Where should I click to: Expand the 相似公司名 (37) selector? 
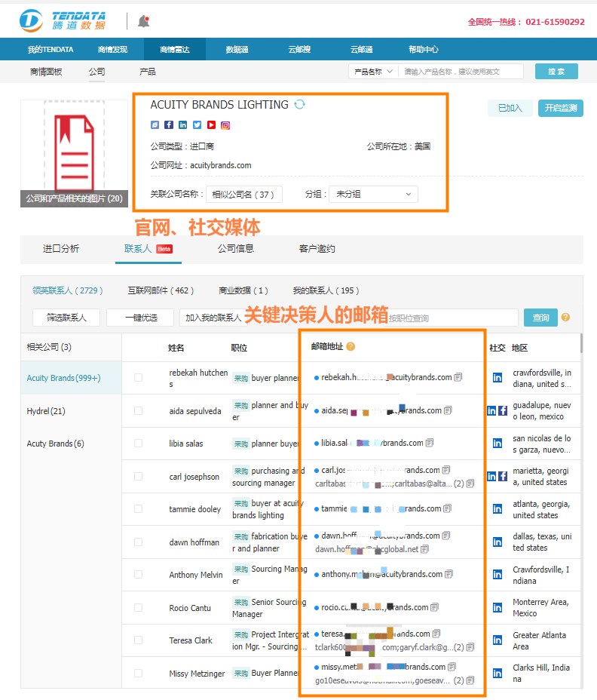pyautogui.click(x=243, y=194)
